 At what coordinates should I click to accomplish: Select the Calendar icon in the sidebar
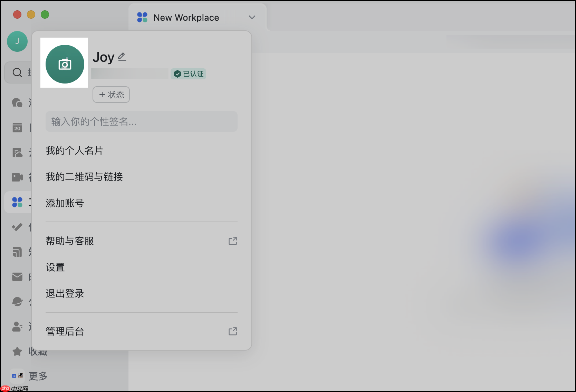[17, 128]
